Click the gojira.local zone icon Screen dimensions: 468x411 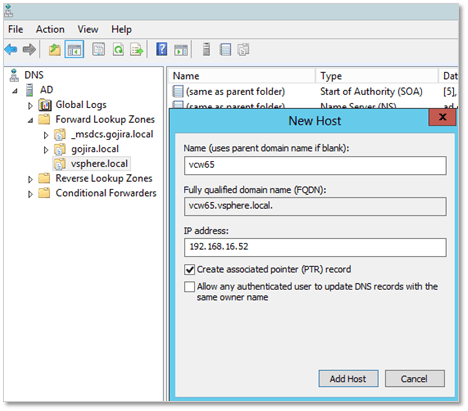60,149
